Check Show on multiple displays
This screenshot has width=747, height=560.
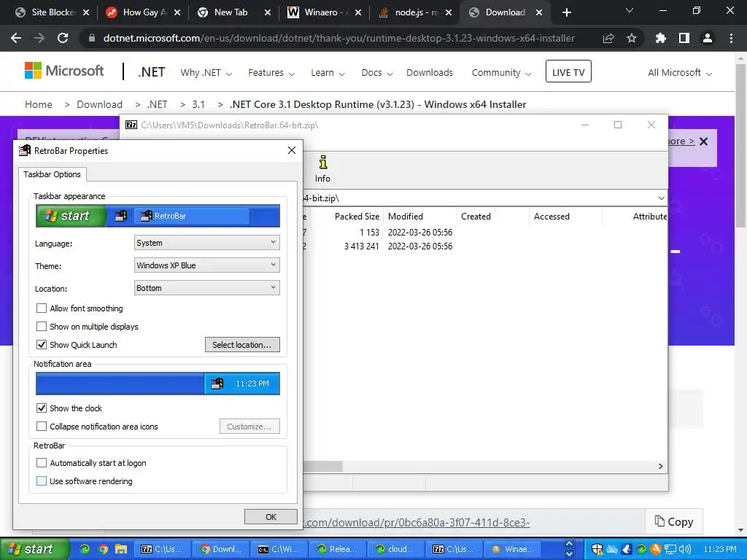42,326
